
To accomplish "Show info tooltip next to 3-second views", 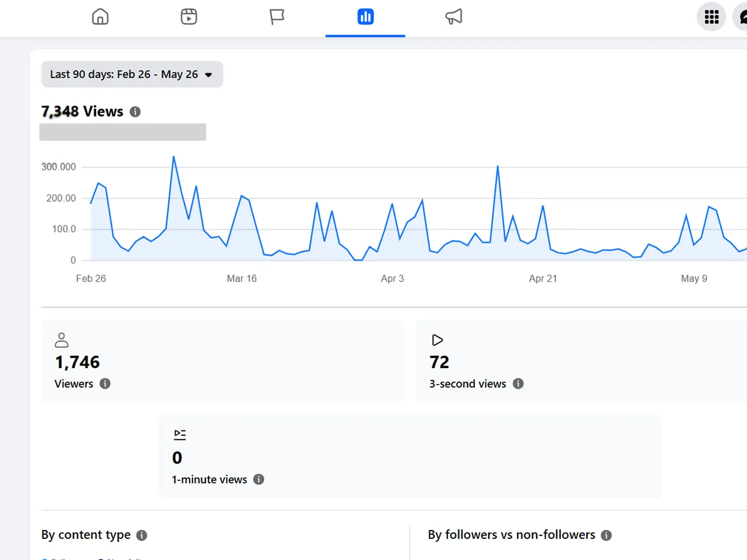I will click(518, 384).
